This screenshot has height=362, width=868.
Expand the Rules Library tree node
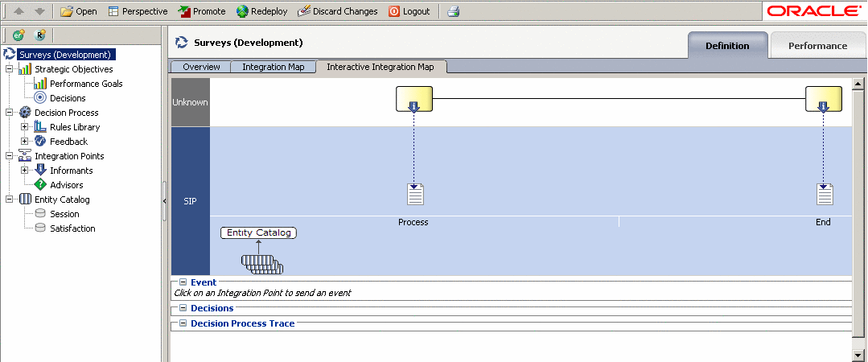[24, 127]
